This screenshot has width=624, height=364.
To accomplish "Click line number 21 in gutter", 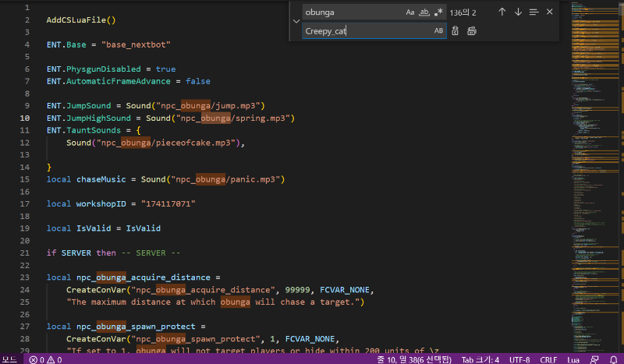I will coord(25,253).
